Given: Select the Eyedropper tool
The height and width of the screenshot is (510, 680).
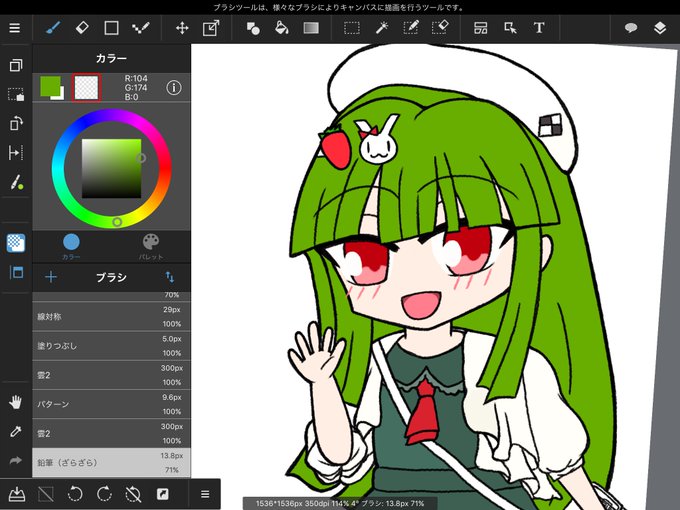Looking at the screenshot, I should (x=16, y=431).
